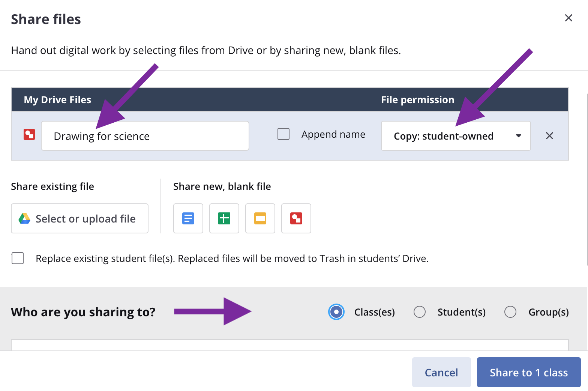Close the Share files dialog
The height and width of the screenshot is (391, 588).
point(568,18)
